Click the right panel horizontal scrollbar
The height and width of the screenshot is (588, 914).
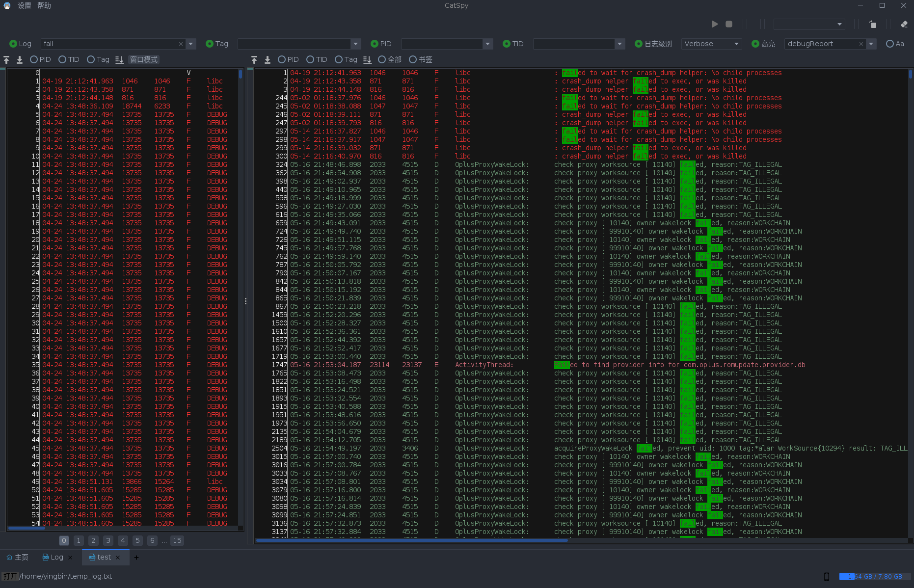click(411, 540)
